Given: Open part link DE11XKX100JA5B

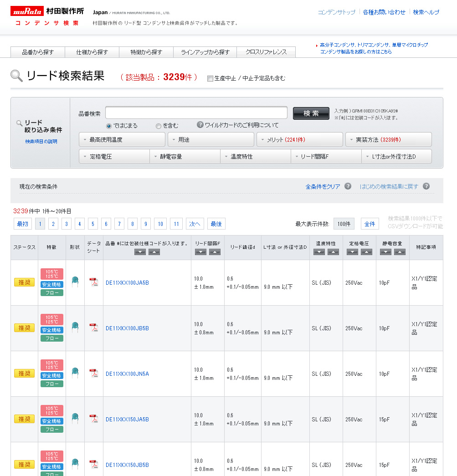Looking at the screenshot, I should (x=127, y=282).
